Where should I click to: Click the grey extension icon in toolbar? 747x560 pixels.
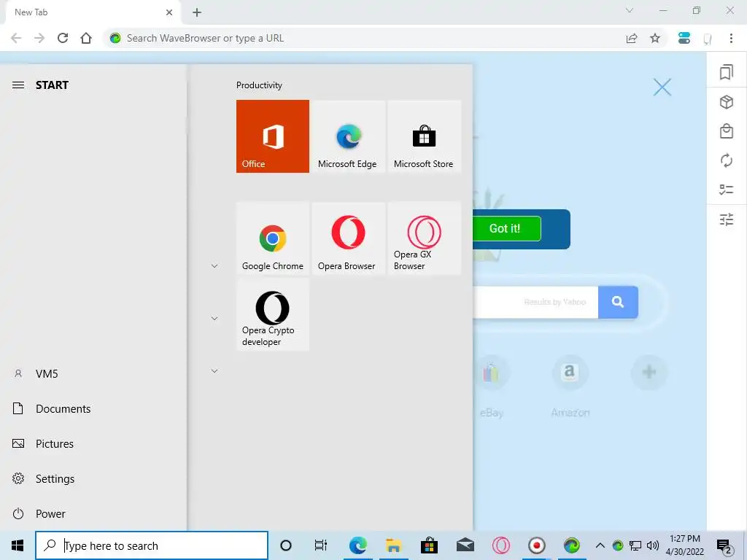pyautogui.click(x=708, y=39)
